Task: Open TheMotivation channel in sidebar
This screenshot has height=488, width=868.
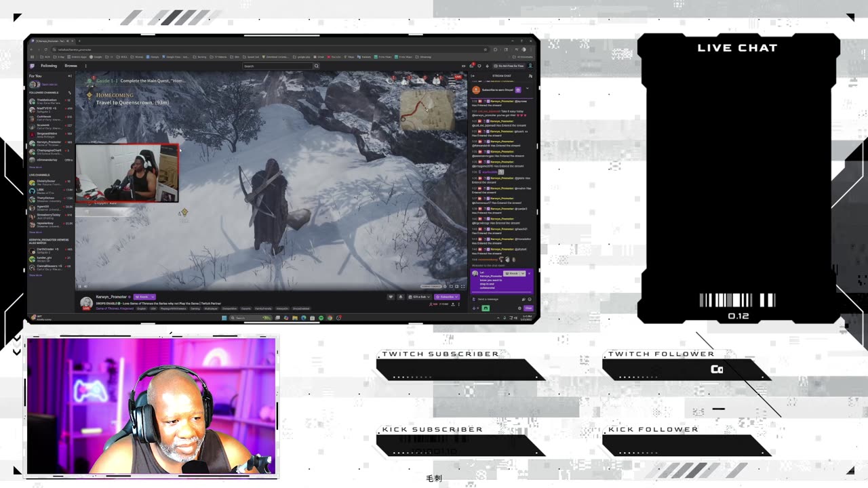Action: [x=51, y=101]
